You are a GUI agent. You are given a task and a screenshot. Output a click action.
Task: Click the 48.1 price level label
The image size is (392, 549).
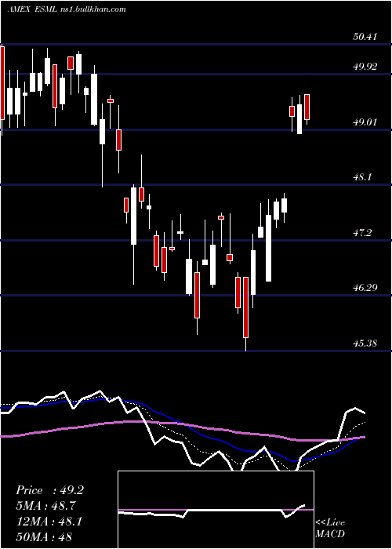[362, 177]
